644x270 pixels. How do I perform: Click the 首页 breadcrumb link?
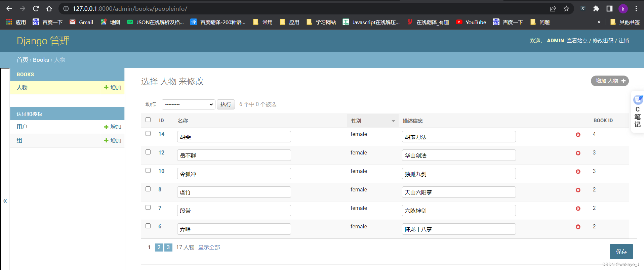tap(23, 60)
